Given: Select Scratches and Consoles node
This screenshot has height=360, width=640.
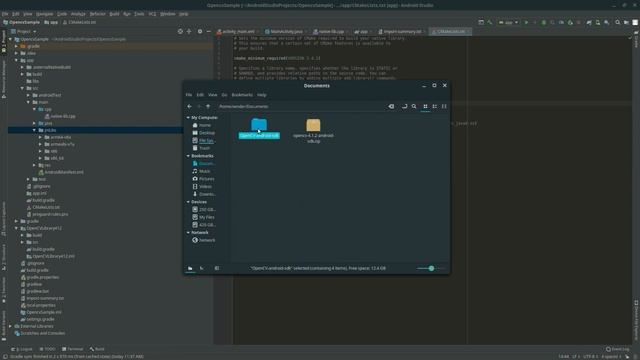Looking at the screenshot, I should tap(40, 333).
